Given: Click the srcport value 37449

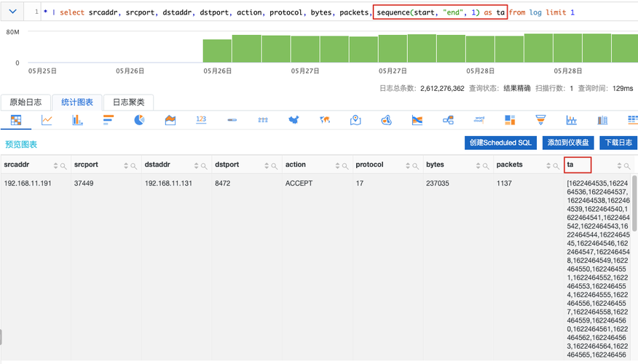Looking at the screenshot, I should [84, 183].
